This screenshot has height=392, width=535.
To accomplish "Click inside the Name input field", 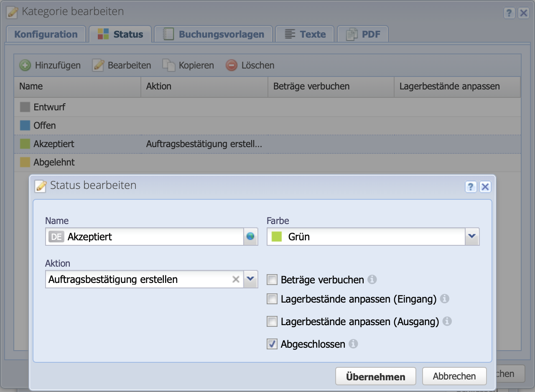I will 146,237.
